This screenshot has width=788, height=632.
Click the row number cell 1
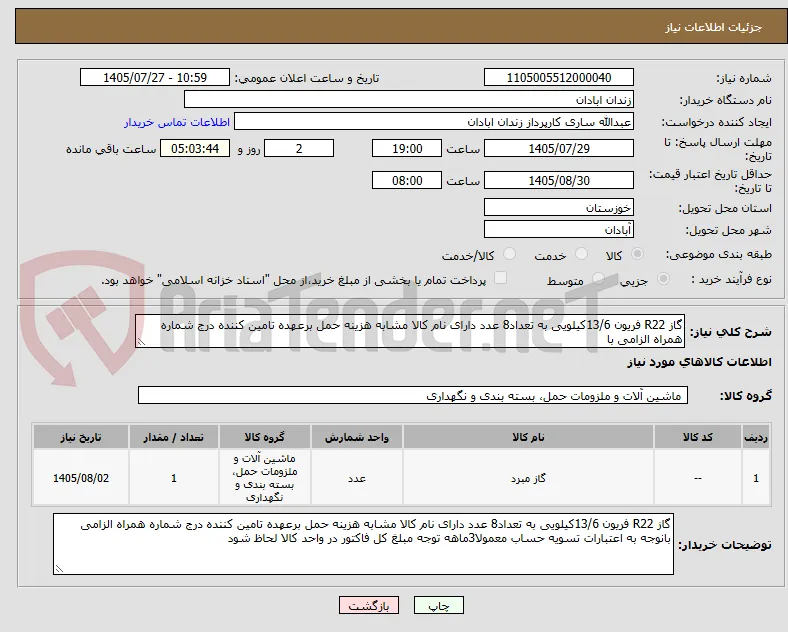coord(756,478)
